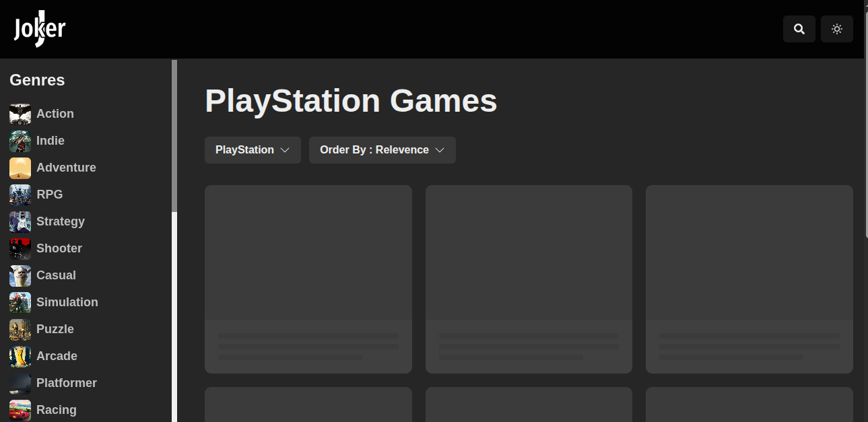Click the chevron next to PlayStation
The height and width of the screenshot is (422, 868).
pos(286,150)
